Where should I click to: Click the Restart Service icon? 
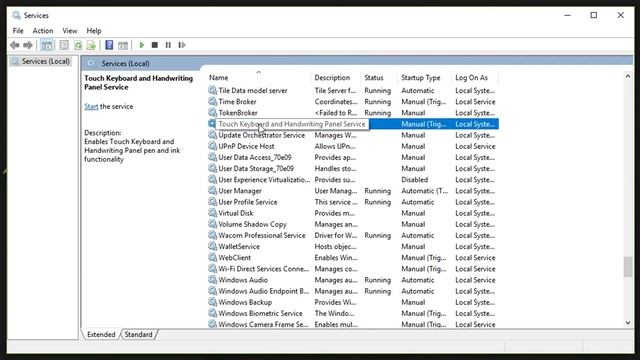click(182, 45)
